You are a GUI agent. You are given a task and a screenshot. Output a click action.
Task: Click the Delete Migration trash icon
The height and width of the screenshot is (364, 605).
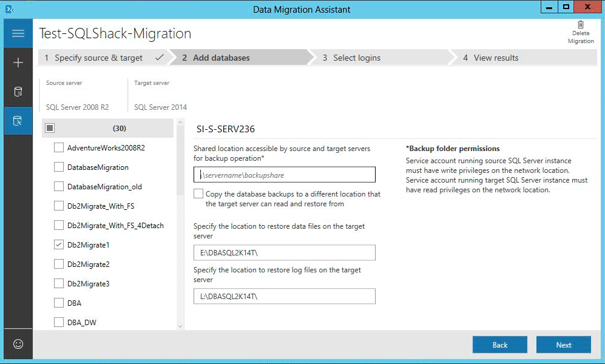click(x=581, y=25)
